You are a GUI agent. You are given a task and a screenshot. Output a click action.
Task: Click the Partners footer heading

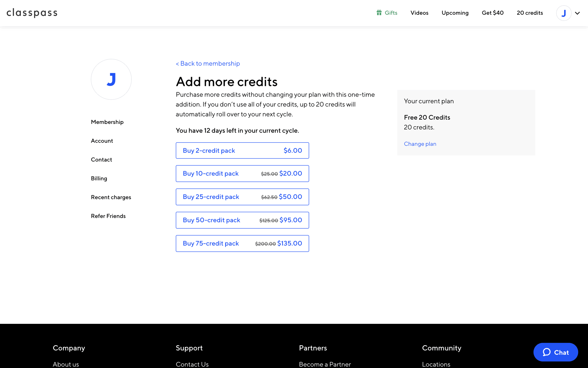(313, 348)
